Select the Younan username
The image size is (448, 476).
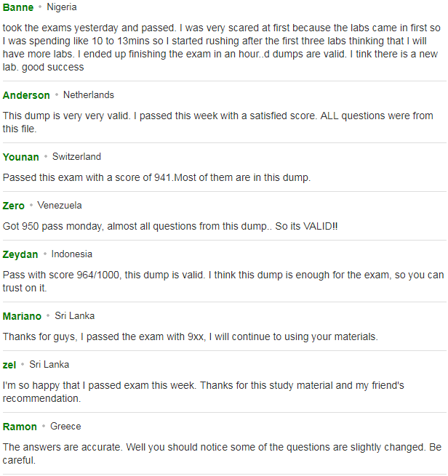20,157
